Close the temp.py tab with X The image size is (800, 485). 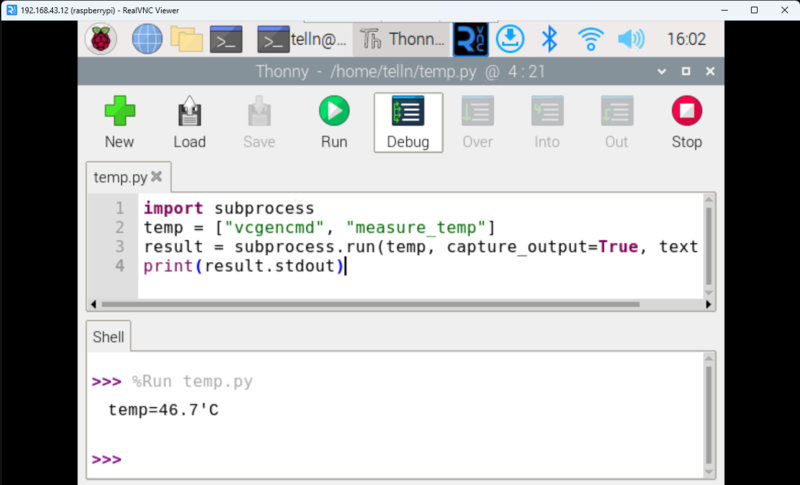tap(157, 177)
